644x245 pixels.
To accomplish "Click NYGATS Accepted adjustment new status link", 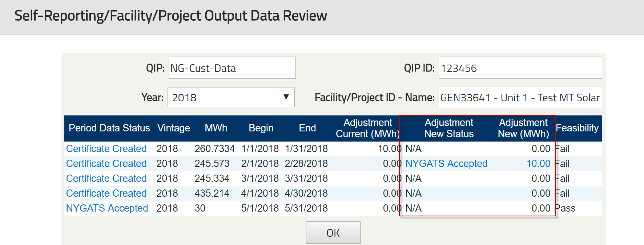I will [x=446, y=164].
